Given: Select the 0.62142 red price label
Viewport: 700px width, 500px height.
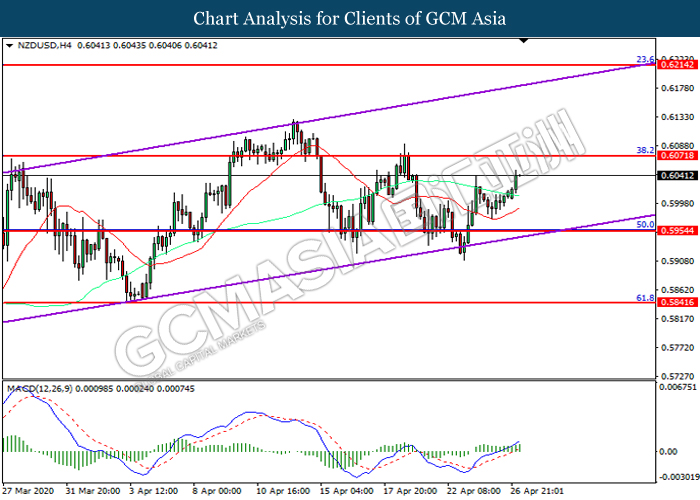Looking at the screenshot, I should point(677,65).
